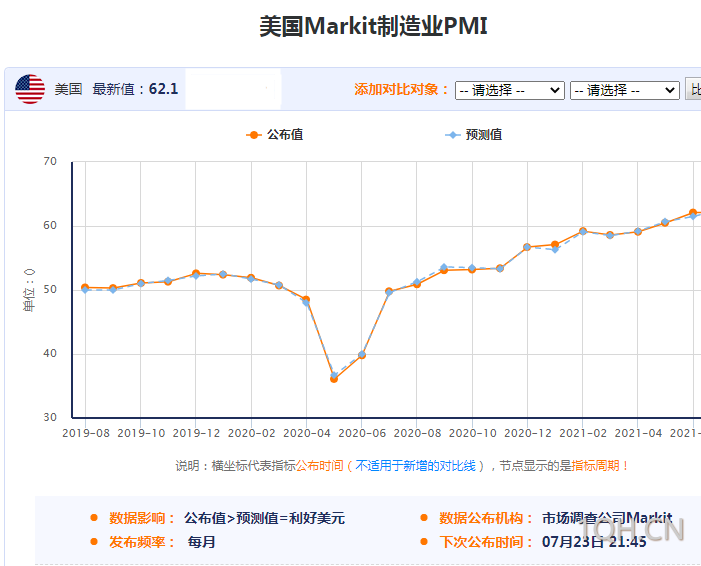The width and height of the screenshot is (701, 566).
Task: Open the first 请选择 comparison dropdown
Action: 510,90
